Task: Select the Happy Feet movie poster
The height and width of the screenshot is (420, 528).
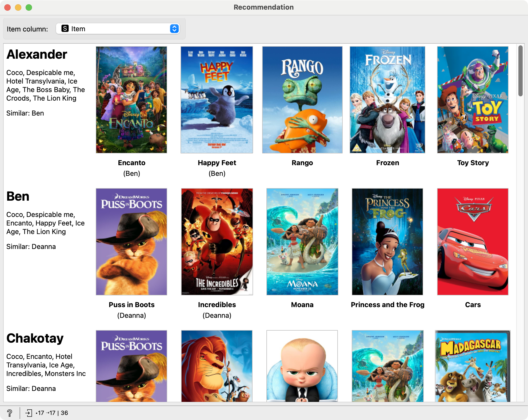Action: 217,100
